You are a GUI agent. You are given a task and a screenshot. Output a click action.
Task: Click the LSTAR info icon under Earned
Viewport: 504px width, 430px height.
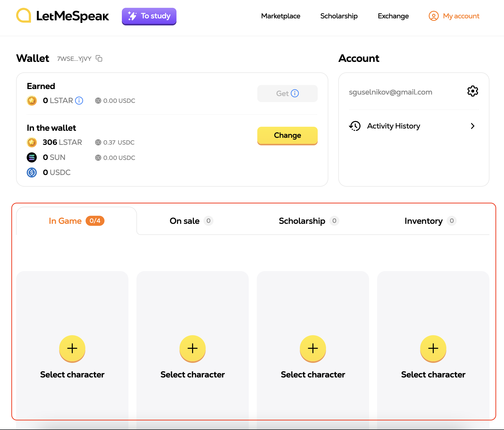(79, 101)
